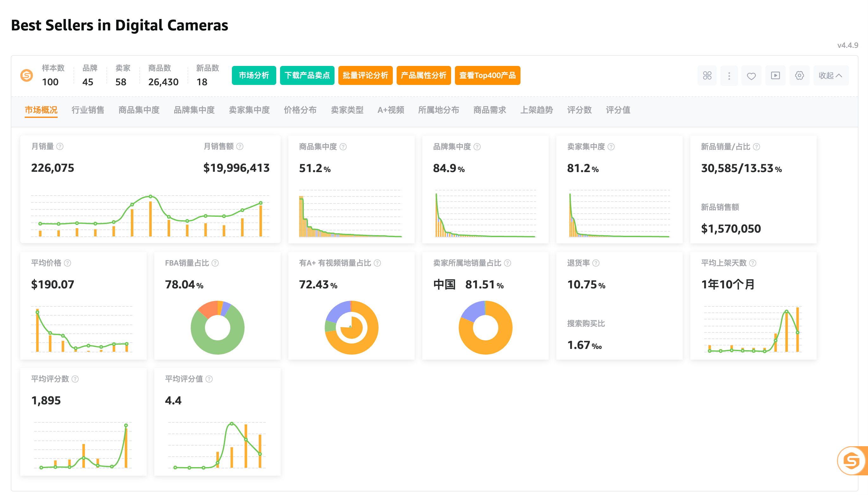Click help icon next to 退货率

click(596, 263)
